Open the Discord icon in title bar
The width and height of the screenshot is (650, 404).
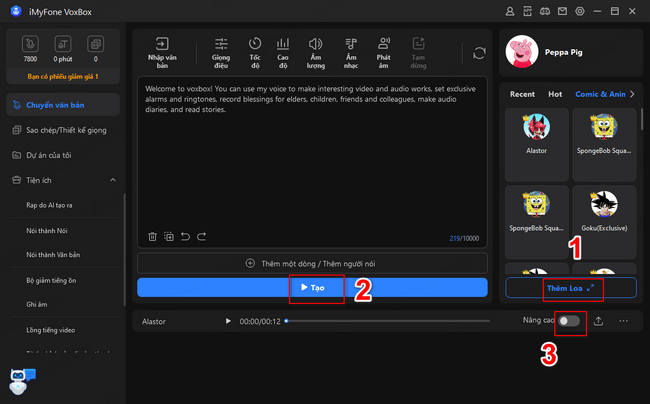[x=545, y=12]
